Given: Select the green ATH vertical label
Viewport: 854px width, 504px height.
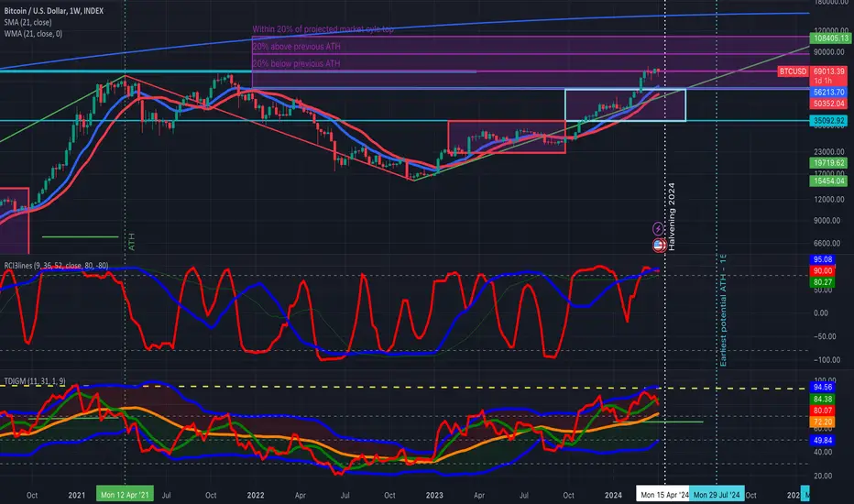Looking at the screenshot, I should point(131,242).
